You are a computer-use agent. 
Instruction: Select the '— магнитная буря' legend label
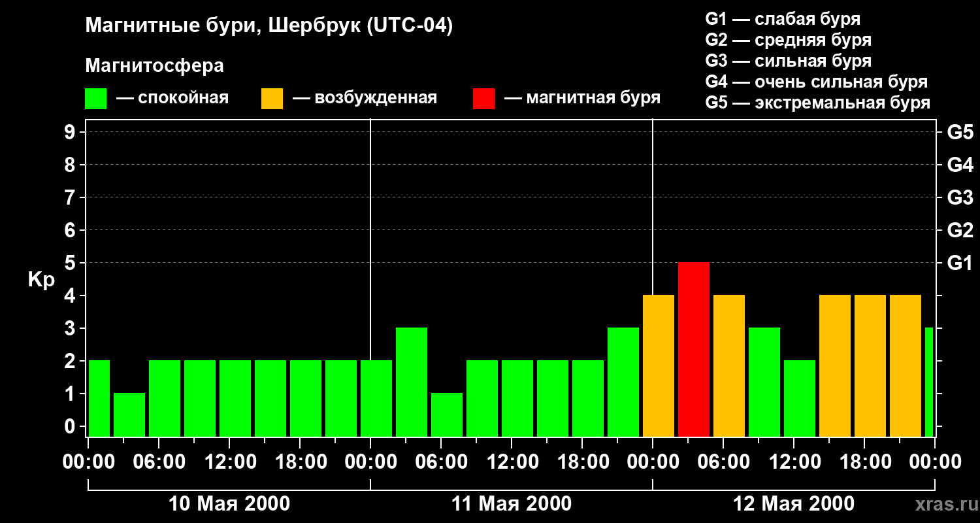pos(582,98)
